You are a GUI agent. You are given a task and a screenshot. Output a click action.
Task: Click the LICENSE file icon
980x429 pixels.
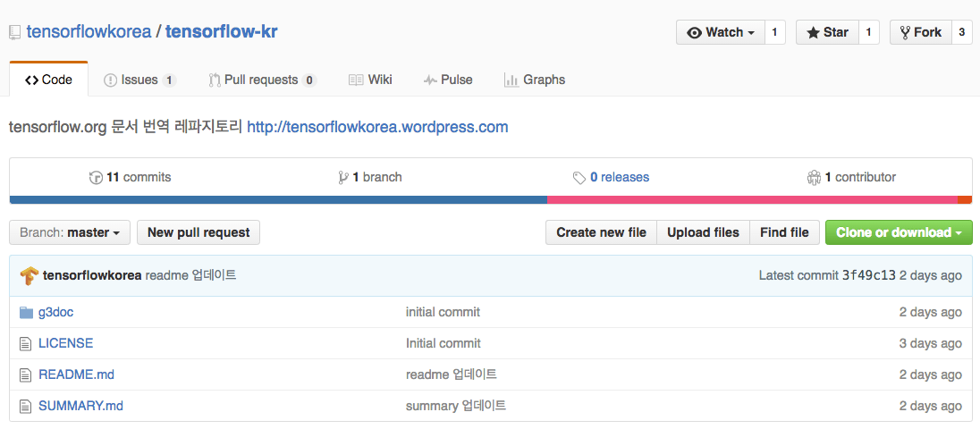click(x=26, y=343)
